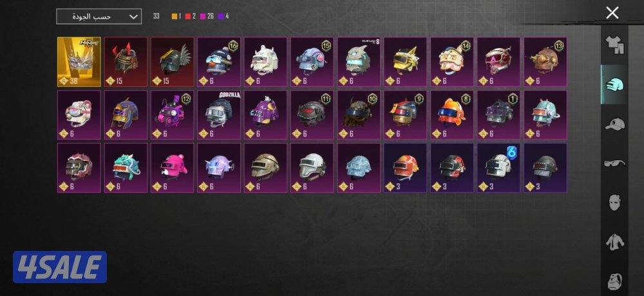The height and width of the screenshot is (296, 644).
Task: Open the glasses category icon
Action: tap(614, 163)
